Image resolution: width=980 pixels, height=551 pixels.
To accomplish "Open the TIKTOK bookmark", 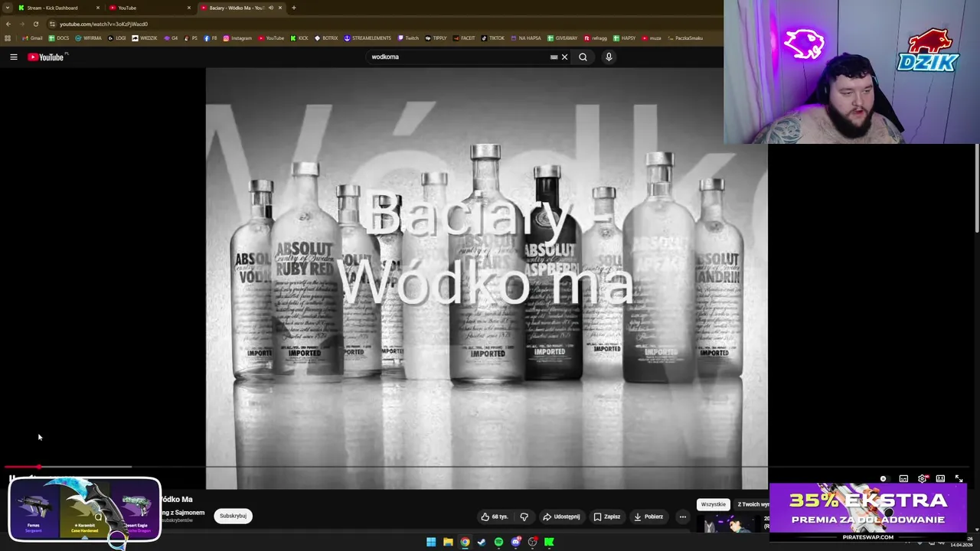I will (x=493, y=37).
